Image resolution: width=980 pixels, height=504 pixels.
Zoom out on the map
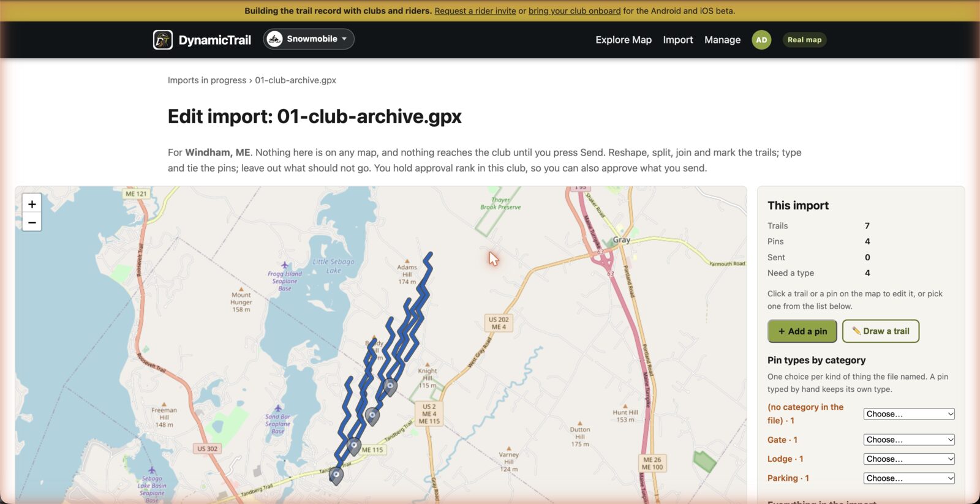coord(32,222)
